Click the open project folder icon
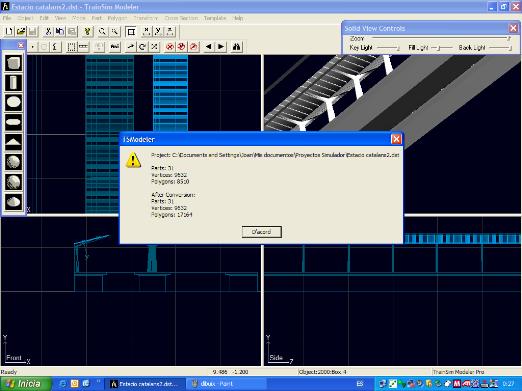Screen dimensions: 522x391 pyautogui.click(x=21, y=31)
